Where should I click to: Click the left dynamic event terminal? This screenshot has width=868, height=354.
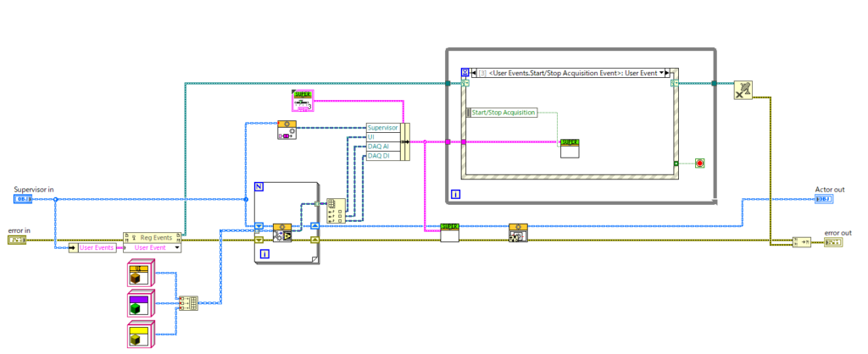[465, 84]
